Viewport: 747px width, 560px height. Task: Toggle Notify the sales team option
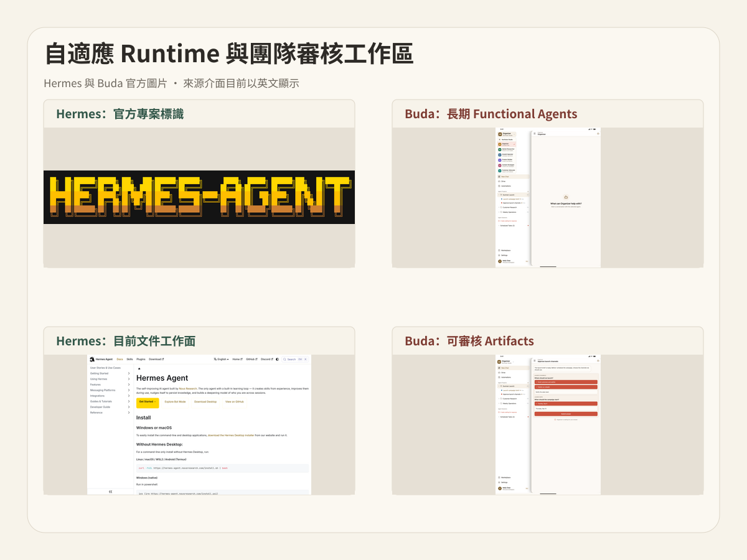566,392
